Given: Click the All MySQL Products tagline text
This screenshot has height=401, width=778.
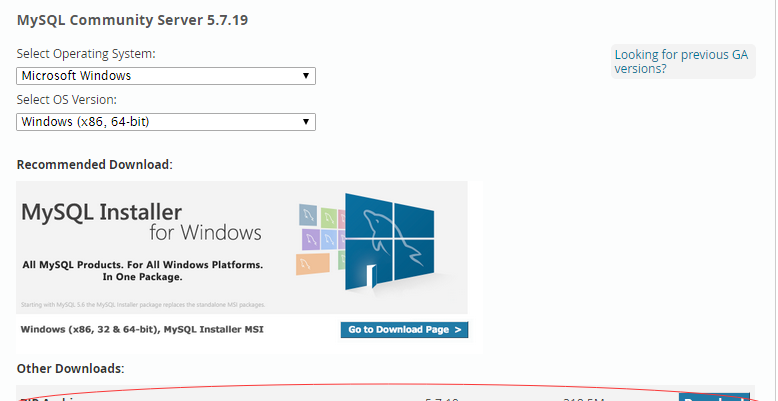Looking at the screenshot, I should point(142,271).
